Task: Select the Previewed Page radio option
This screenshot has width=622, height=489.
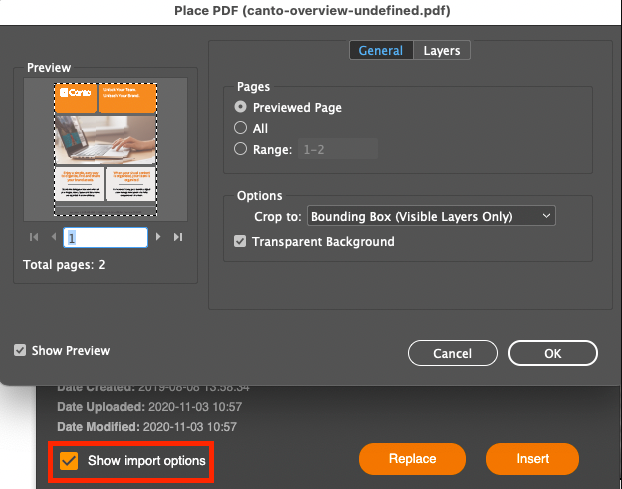Action: [240, 107]
